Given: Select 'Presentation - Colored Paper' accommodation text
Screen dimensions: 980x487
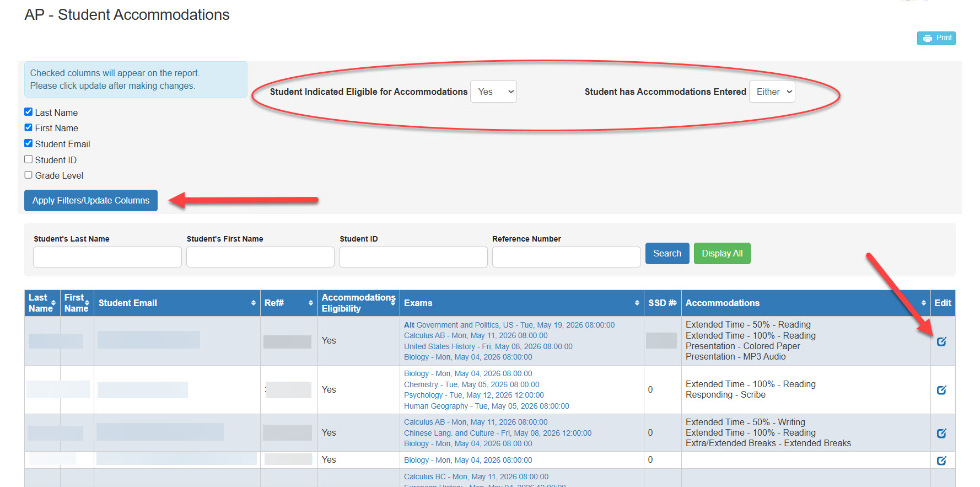Looking at the screenshot, I should click(x=743, y=346).
